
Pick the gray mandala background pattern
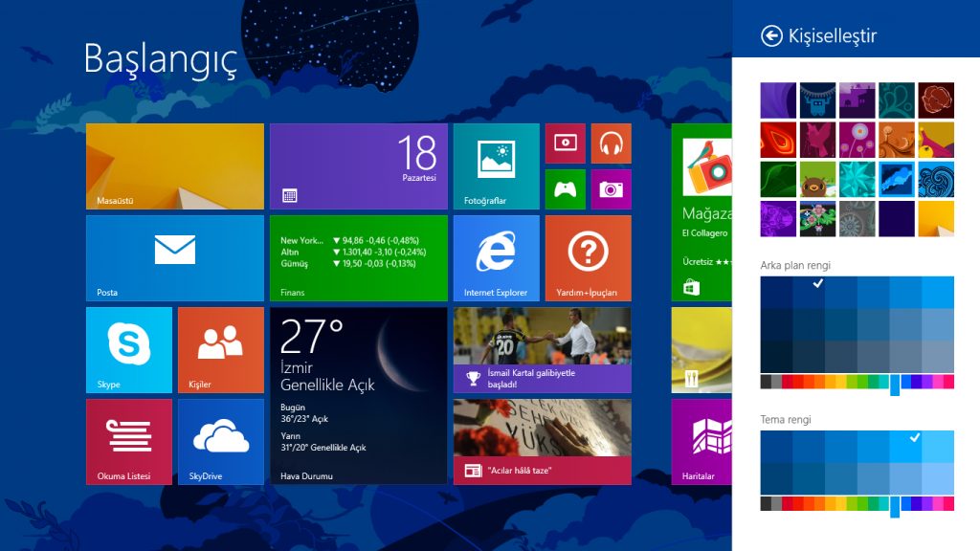(857, 219)
